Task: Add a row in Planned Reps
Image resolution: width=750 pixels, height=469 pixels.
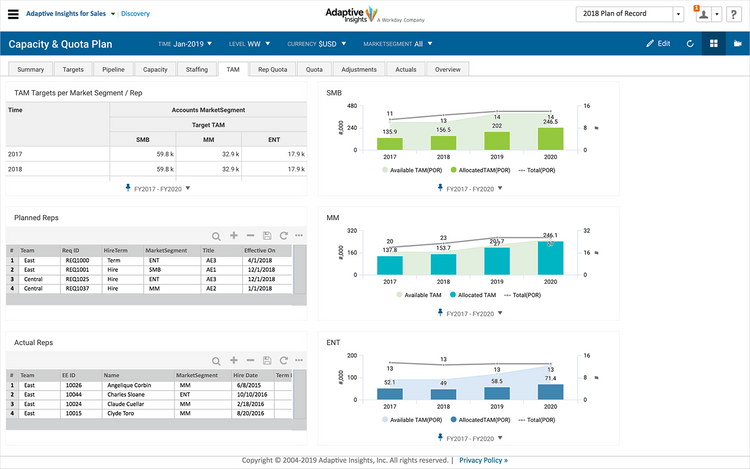Action: (x=233, y=235)
